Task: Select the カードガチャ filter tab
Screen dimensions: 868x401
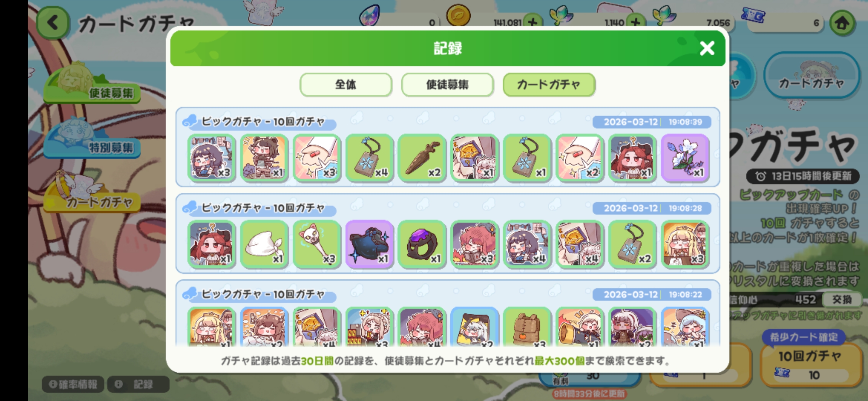Action: (549, 85)
